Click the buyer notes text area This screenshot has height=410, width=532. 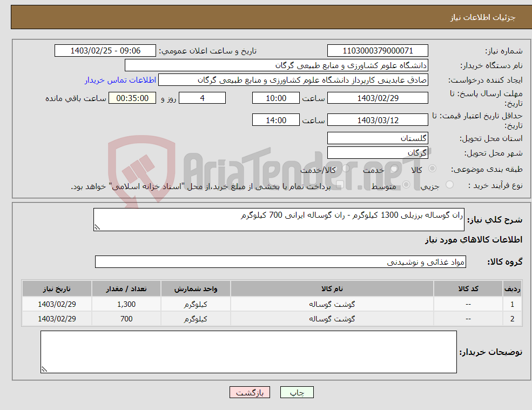(x=248, y=352)
